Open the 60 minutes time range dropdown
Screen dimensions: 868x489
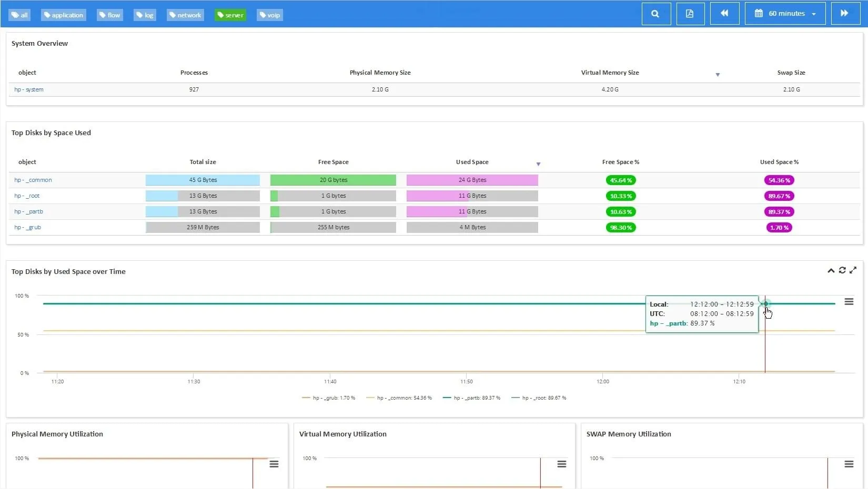click(x=786, y=14)
